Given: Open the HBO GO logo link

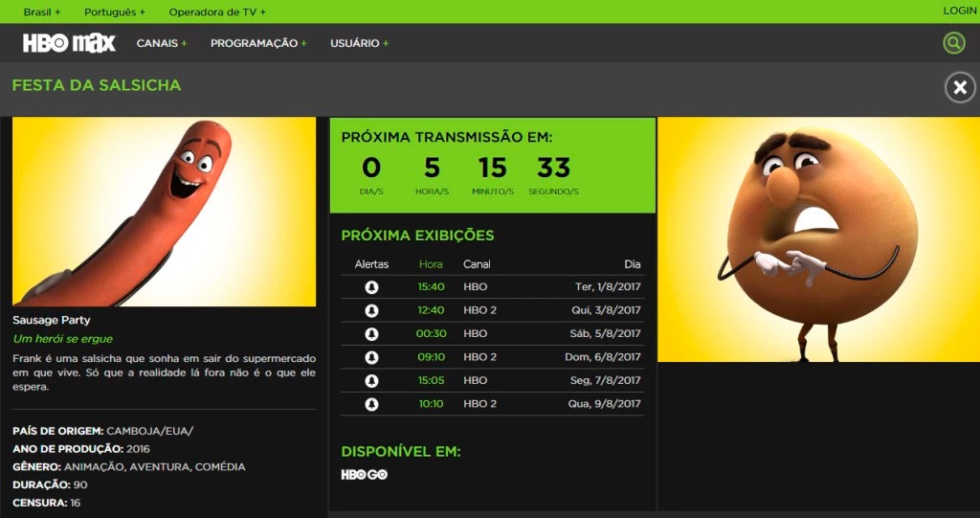Looking at the screenshot, I should (x=365, y=475).
